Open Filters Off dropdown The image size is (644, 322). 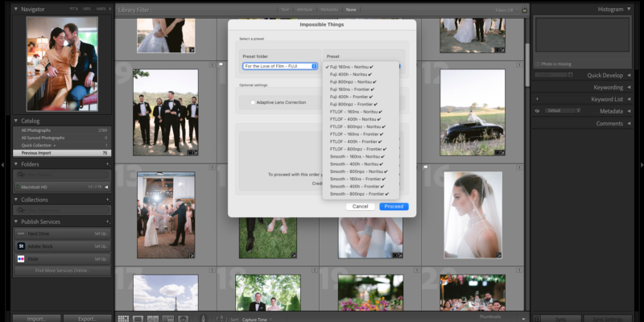506,10
